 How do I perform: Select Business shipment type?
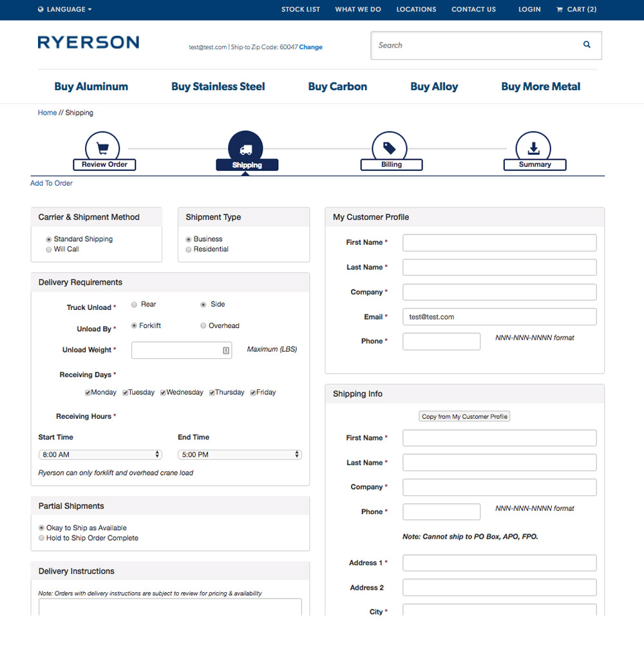click(x=188, y=239)
